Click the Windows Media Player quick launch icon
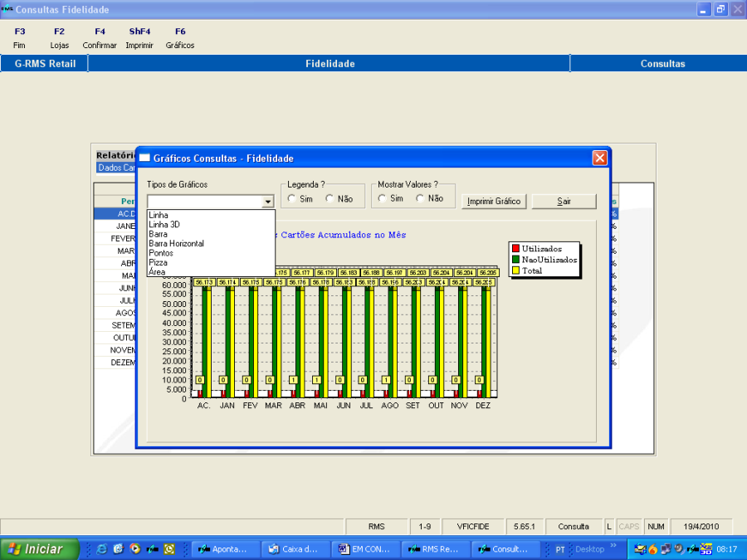This screenshot has width=747, height=560. (135, 549)
